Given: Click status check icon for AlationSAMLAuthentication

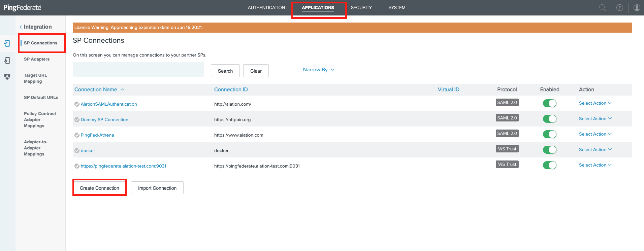Looking at the screenshot, I should coord(77,104).
